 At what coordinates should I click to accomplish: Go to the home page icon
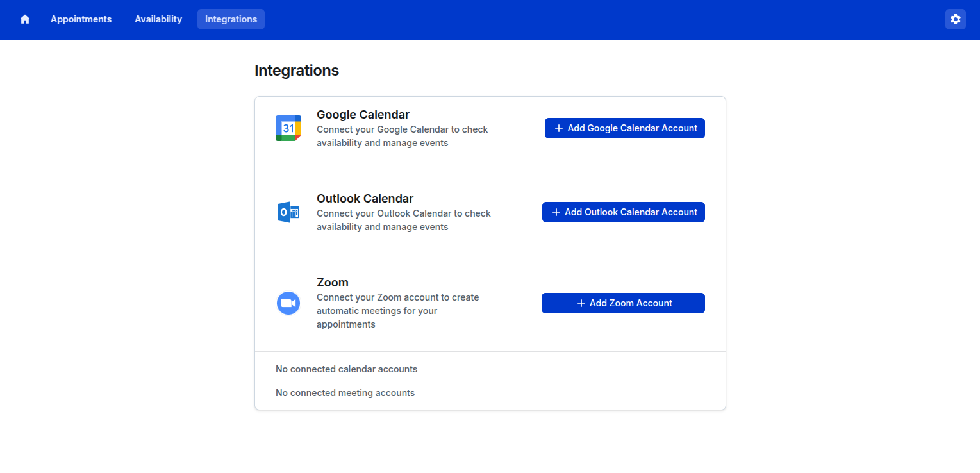25,19
